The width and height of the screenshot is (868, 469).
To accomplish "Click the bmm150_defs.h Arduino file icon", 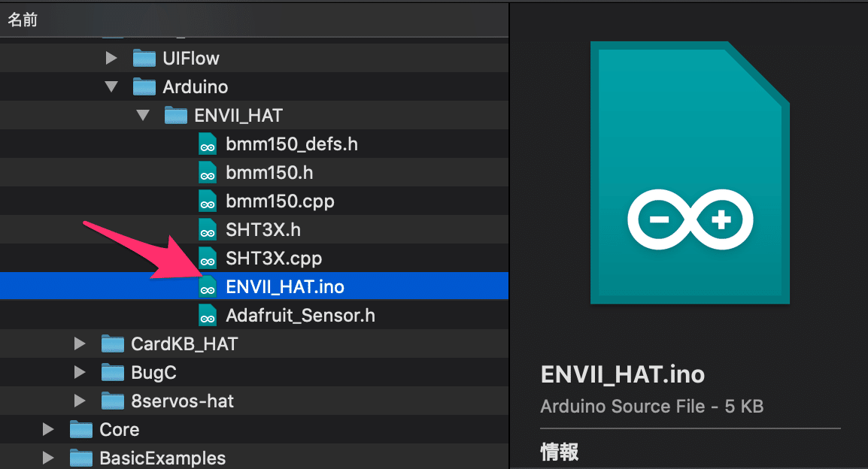I will [208, 144].
